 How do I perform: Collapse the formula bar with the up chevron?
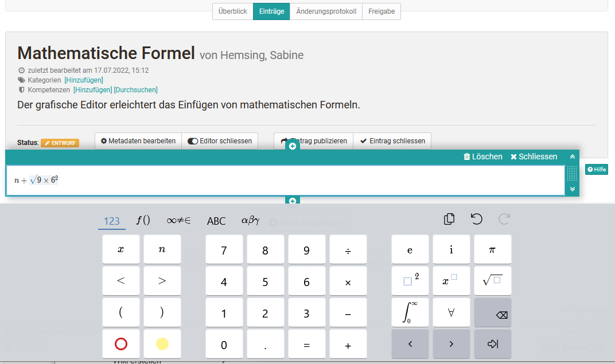(x=572, y=156)
